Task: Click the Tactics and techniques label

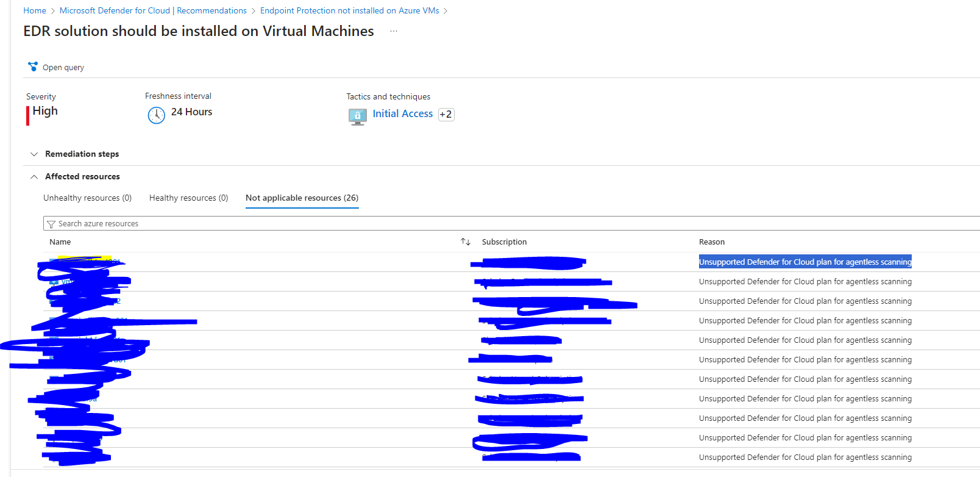Action: (388, 96)
